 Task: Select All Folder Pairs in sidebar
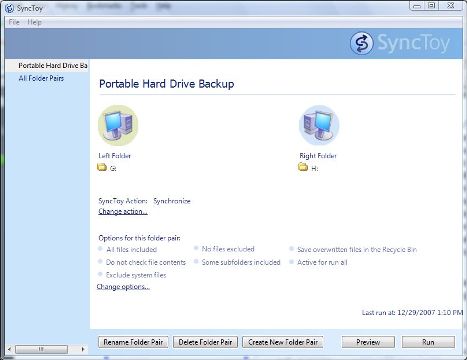tap(41, 78)
